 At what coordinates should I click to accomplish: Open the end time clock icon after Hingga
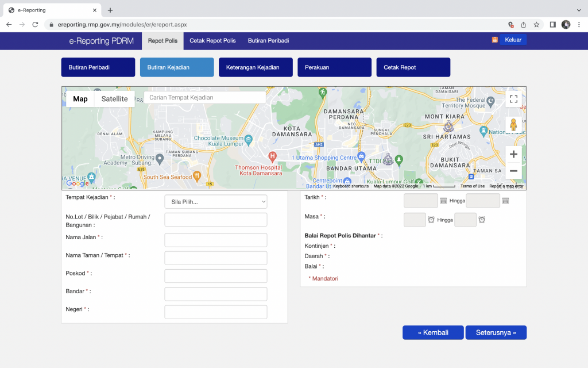[482, 220]
